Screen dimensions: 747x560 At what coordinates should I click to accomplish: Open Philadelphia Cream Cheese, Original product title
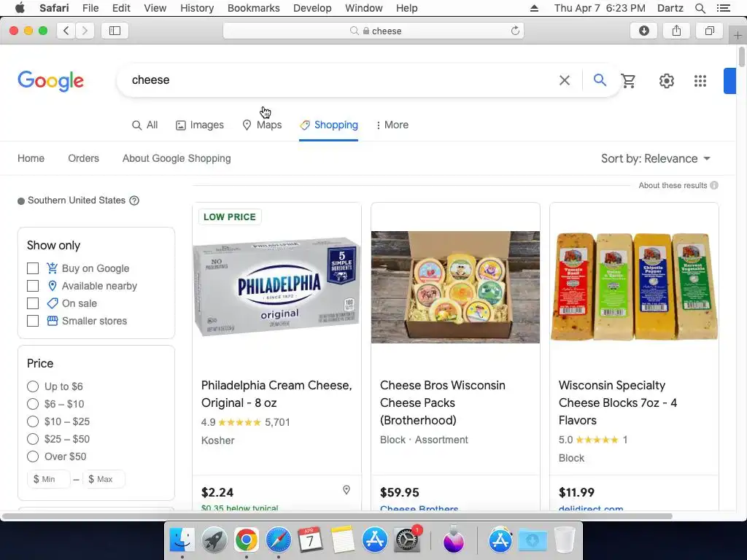(276, 394)
